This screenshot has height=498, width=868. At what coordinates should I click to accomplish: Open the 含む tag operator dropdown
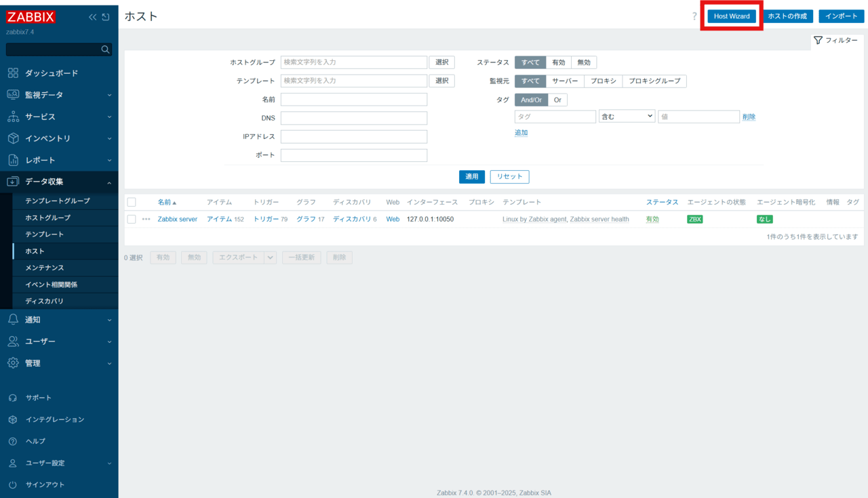tap(627, 116)
